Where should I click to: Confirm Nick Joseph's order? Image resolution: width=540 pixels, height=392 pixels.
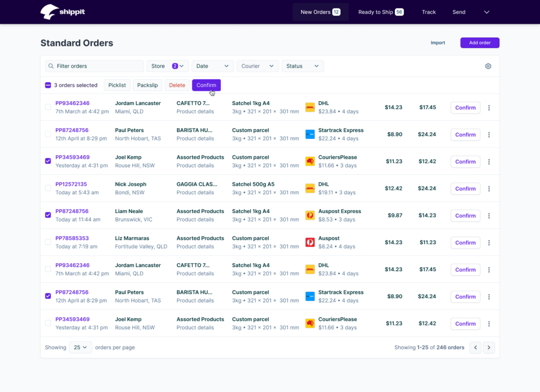(x=465, y=188)
